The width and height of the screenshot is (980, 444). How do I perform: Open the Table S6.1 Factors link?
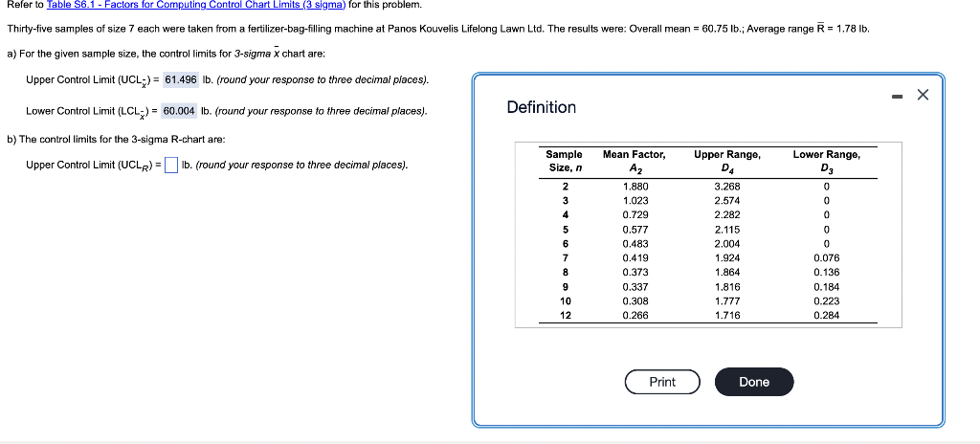point(196,5)
